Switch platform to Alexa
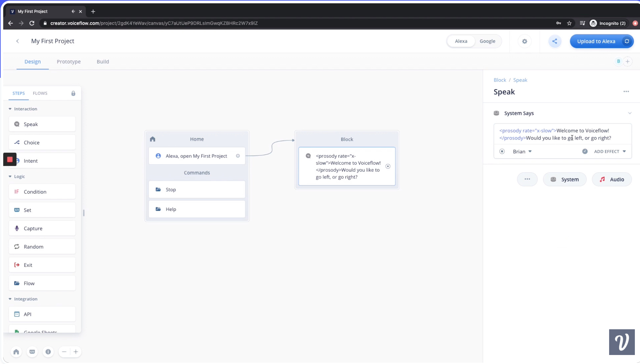 pos(461,41)
